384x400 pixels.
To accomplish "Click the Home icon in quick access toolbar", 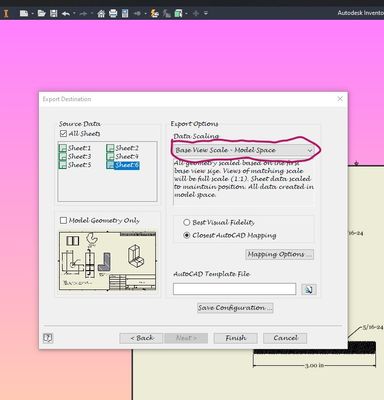I will [101, 14].
